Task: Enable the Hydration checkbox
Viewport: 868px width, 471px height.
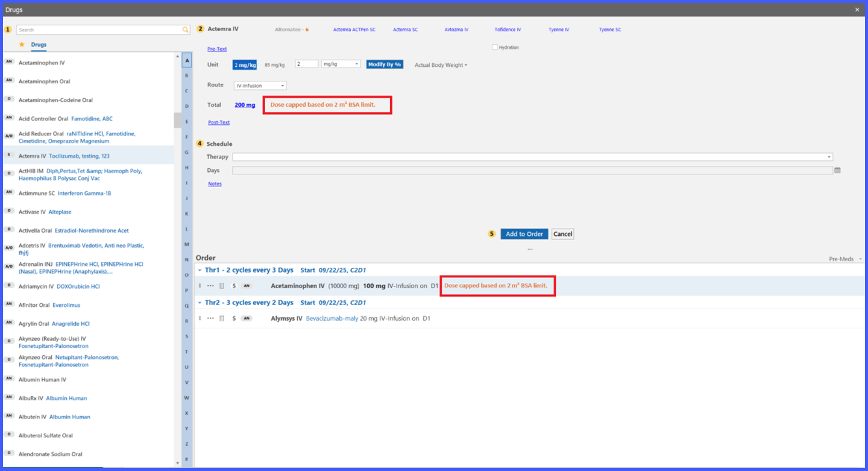Action: (x=495, y=47)
